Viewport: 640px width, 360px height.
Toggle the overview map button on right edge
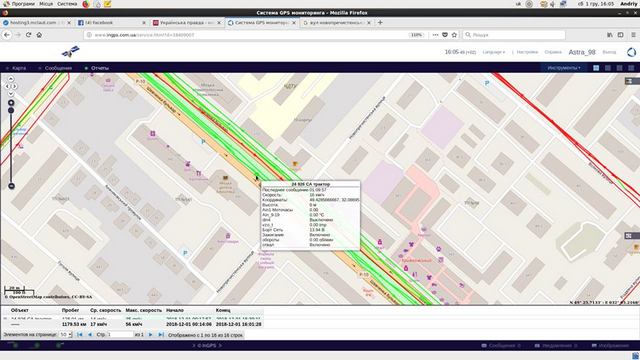(x=632, y=236)
